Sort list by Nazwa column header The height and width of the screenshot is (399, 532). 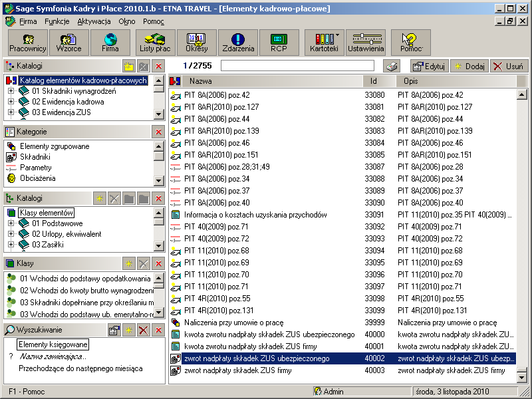(x=272, y=81)
